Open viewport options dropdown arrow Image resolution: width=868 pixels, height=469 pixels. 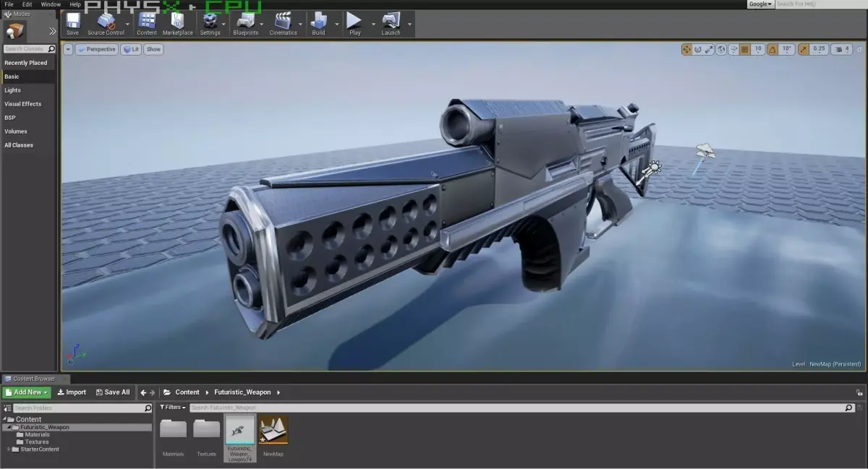click(68, 49)
